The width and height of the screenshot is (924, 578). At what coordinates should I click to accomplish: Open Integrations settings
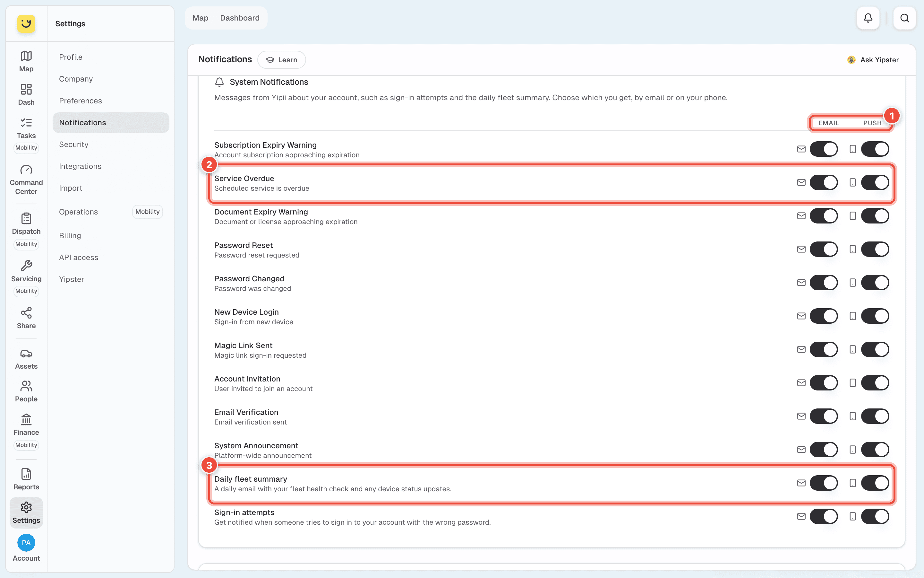pyautogui.click(x=111, y=166)
